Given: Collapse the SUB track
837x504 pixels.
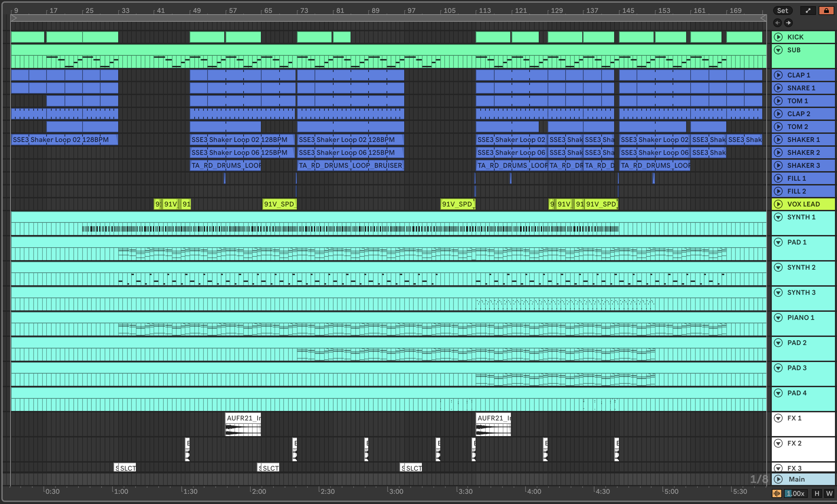Looking at the screenshot, I should point(778,50).
